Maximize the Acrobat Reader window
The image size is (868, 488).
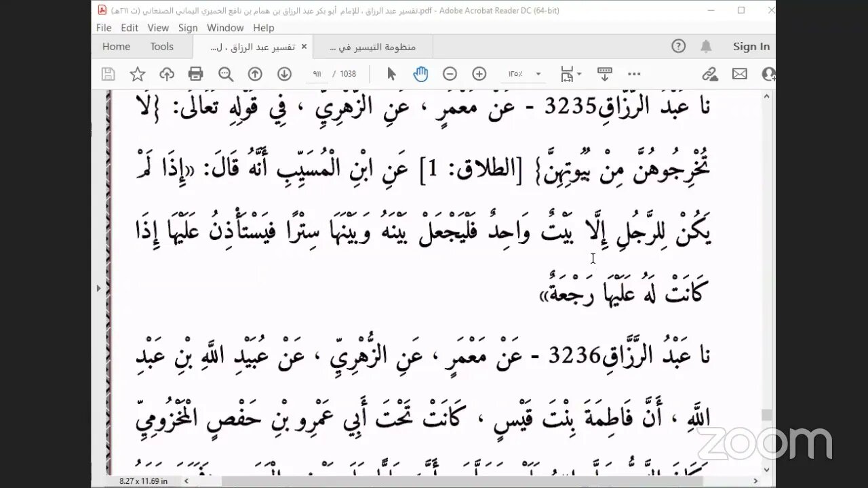pos(741,10)
